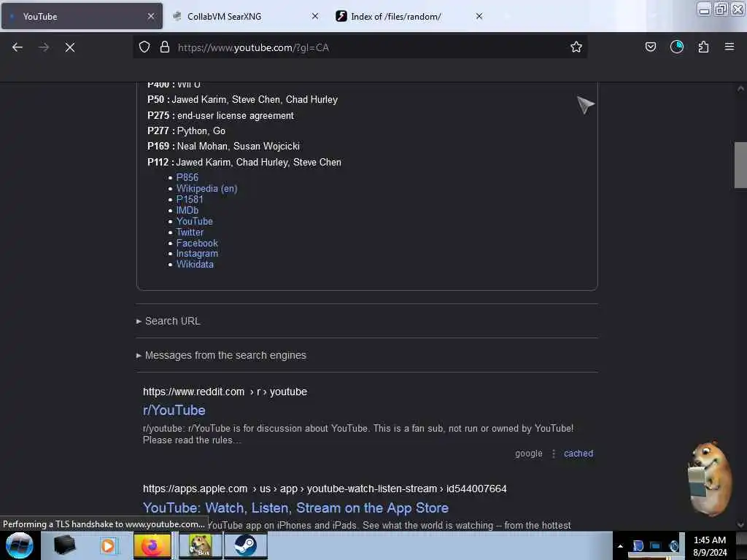Open the Instagram link

[197, 253]
